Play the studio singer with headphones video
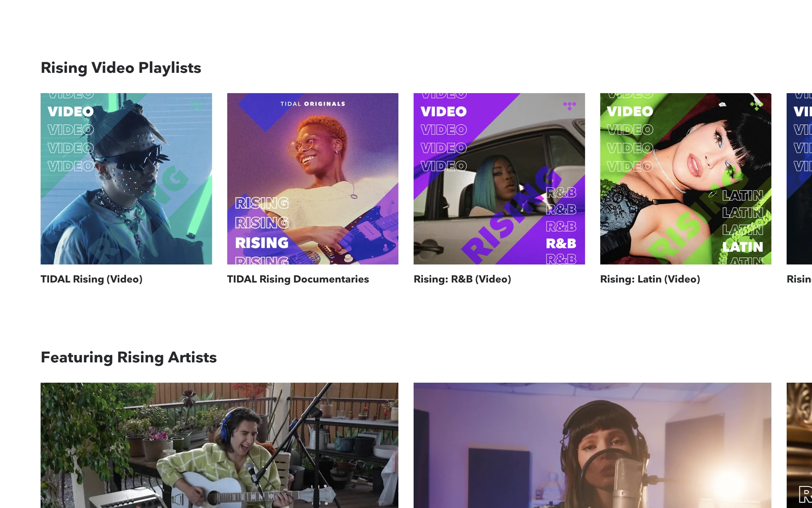This screenshot has height=508, width=812. [x=593, y=445]
